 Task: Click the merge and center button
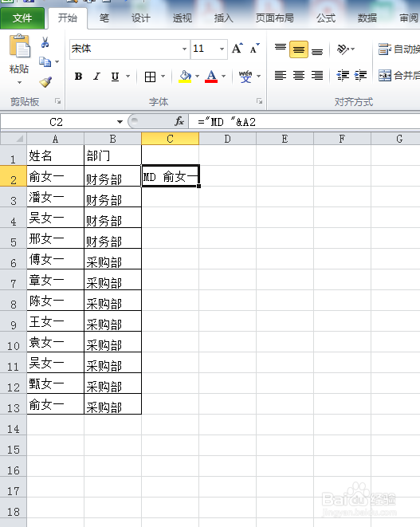398,75
